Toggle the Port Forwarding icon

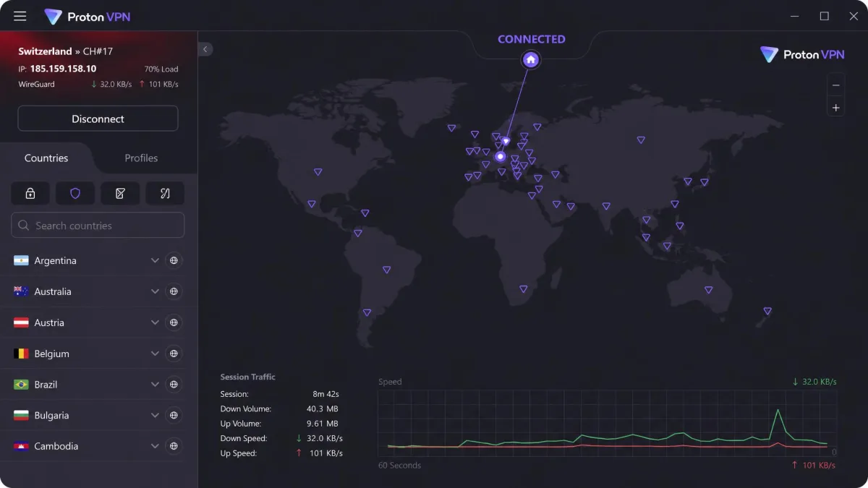(x=165, y=193)
